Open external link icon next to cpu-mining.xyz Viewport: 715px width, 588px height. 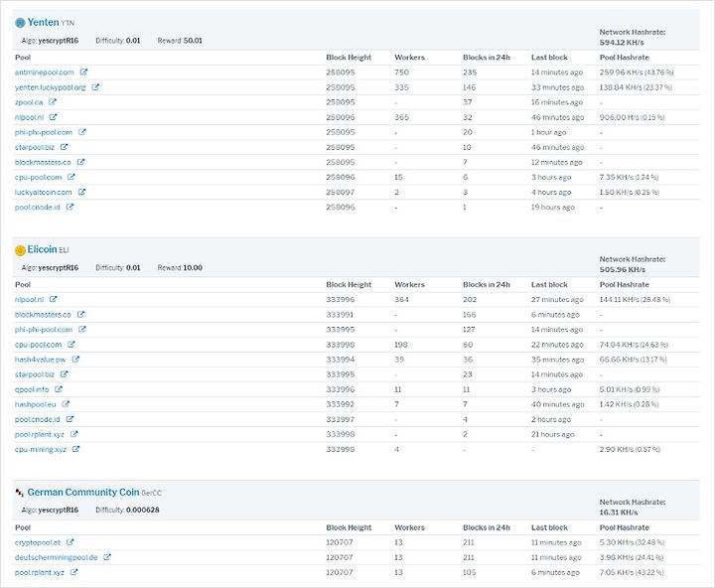tap(75, 449)
